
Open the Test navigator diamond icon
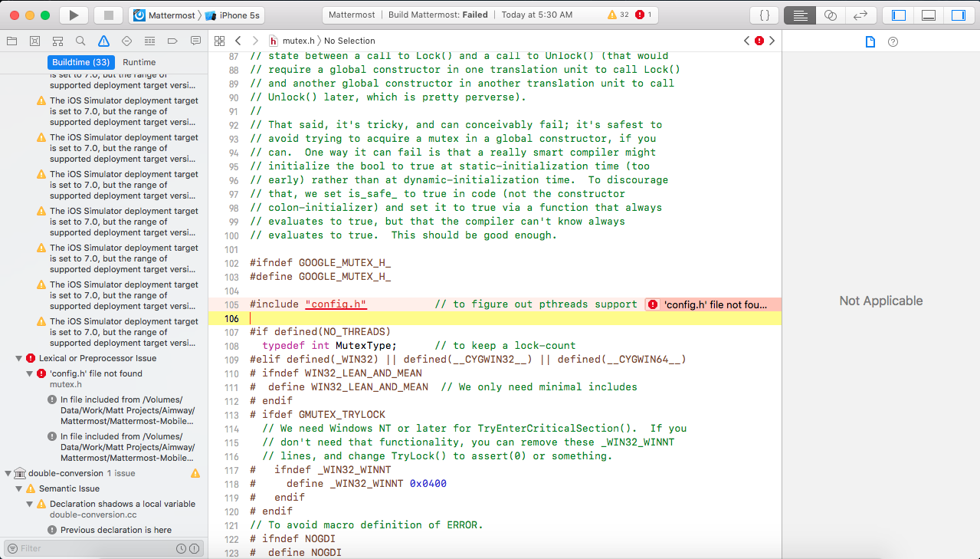point(126,40)
